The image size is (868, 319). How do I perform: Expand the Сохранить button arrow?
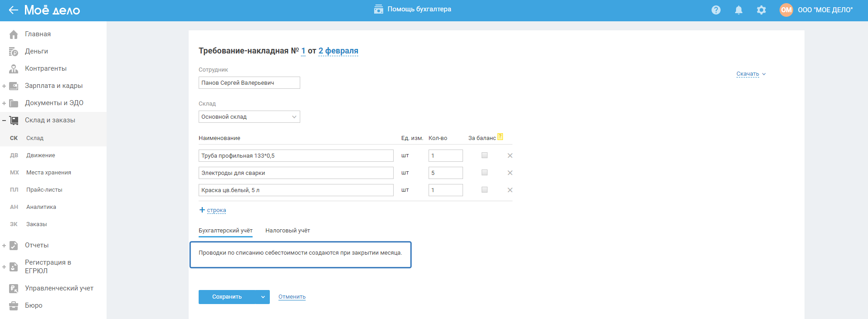[x=263, y=297]
